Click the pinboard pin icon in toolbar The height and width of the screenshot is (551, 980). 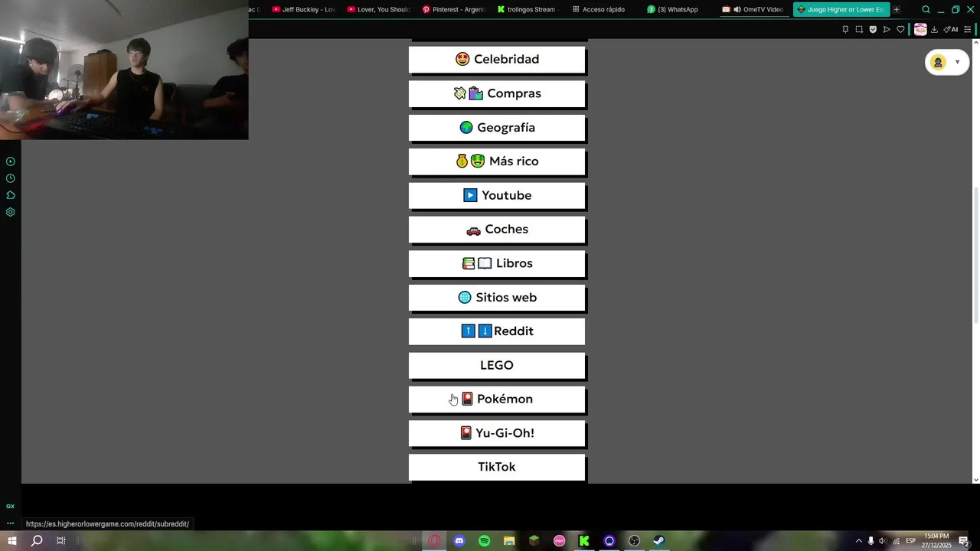(x=845, y=29)
